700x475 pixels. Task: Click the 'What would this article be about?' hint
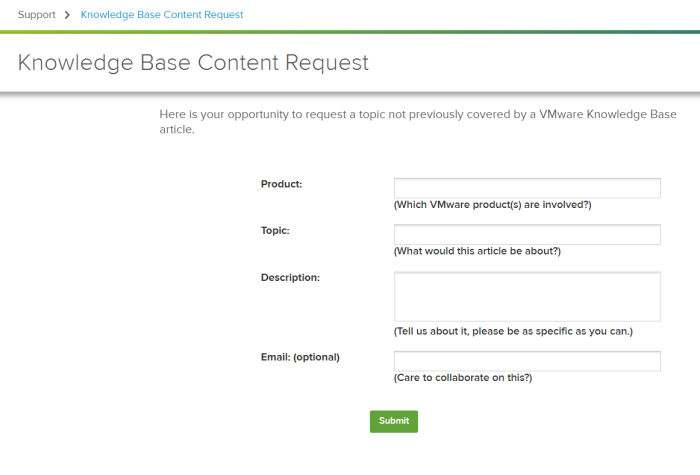tap(477, 251)
